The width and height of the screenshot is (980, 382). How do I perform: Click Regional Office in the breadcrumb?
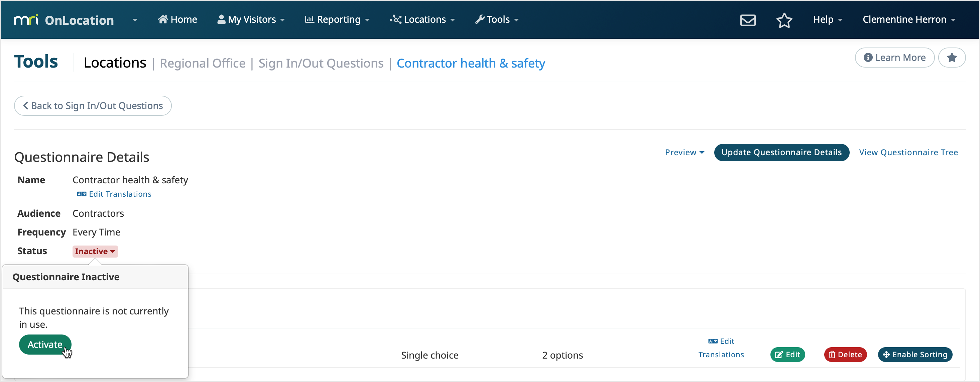coord(203,63)
